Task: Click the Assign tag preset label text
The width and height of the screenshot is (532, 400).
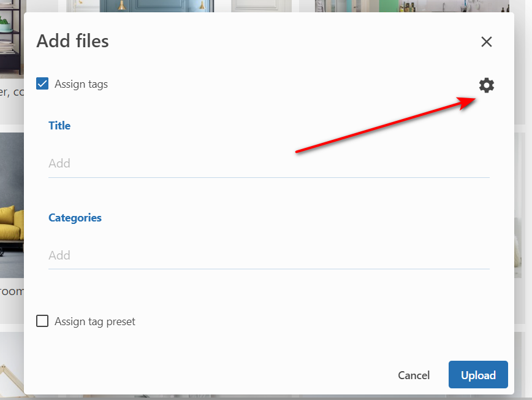Action: tap(95, 321)
